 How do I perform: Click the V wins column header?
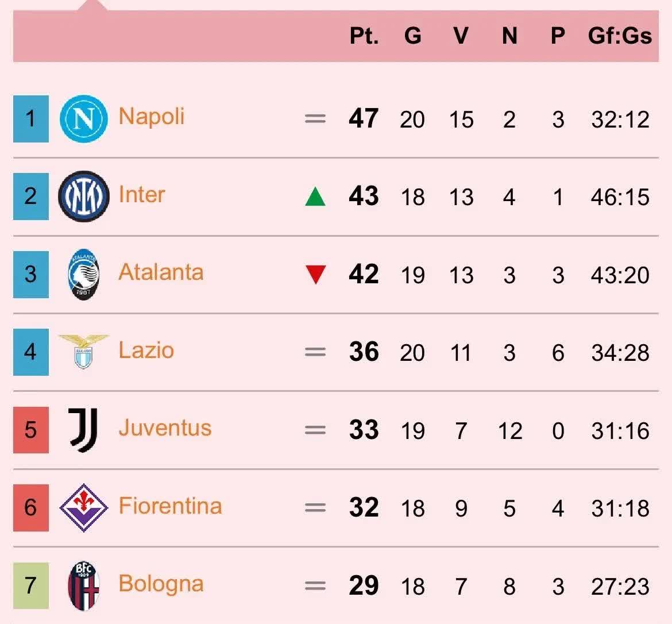461,36
